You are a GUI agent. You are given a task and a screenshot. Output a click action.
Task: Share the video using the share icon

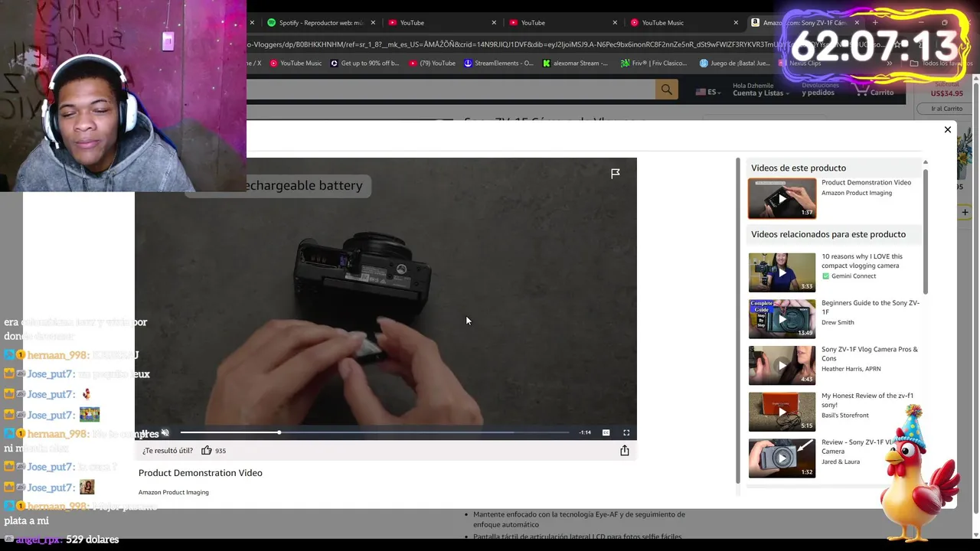(625, 451)
